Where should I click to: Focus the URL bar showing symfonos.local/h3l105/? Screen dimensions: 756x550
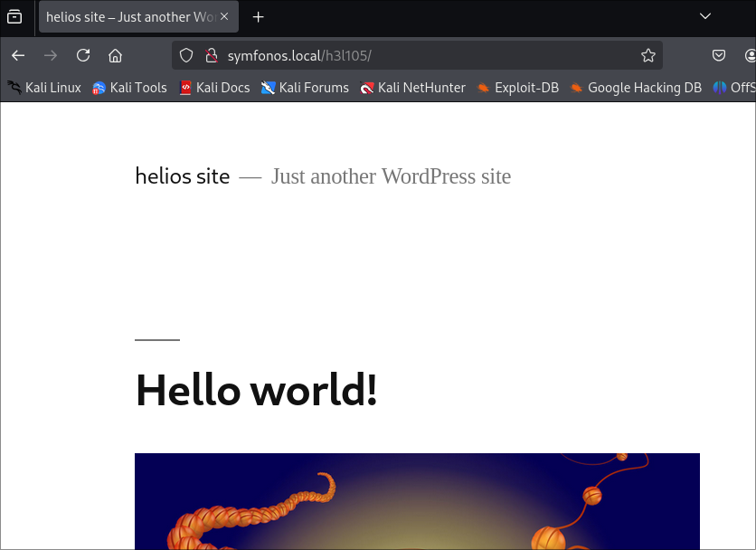pos(417,56)
